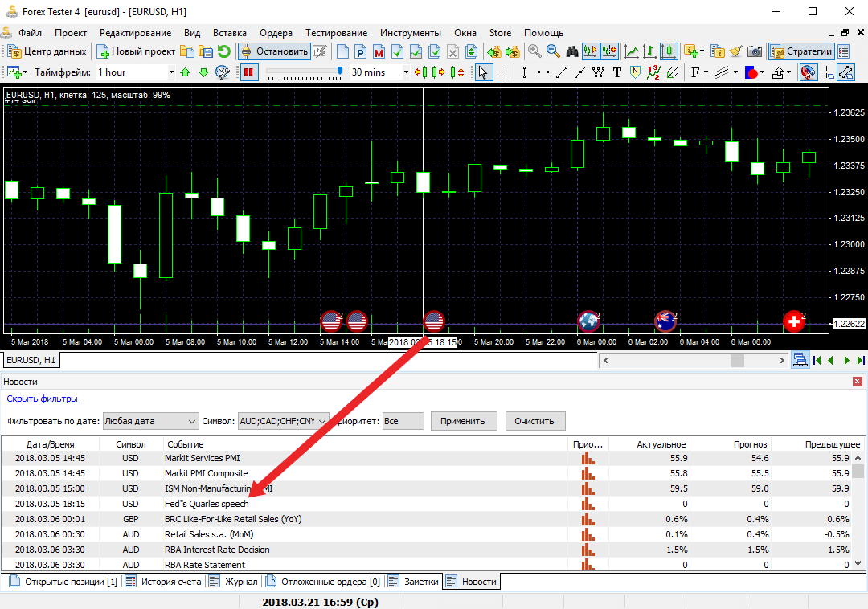868x609 pixels.
Task: Open the Инструменты menu
Action: (411, 33)
